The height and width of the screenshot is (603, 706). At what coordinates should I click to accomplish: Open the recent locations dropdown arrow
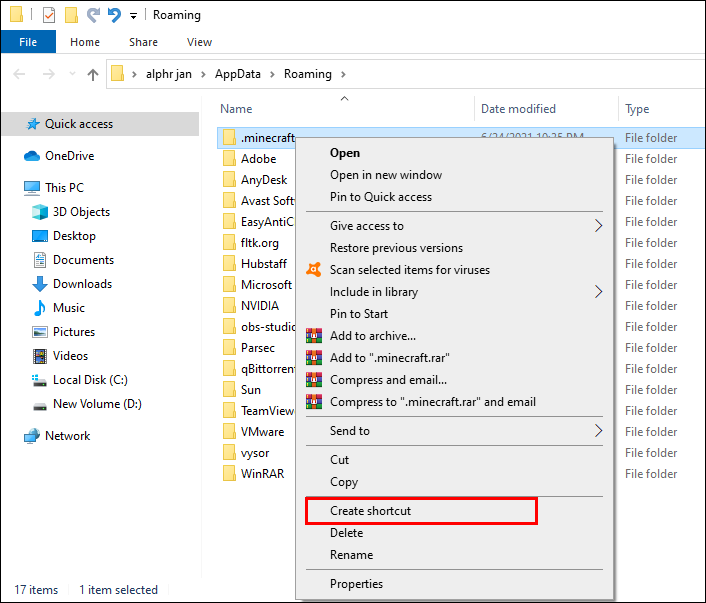[x=72, y=74]
